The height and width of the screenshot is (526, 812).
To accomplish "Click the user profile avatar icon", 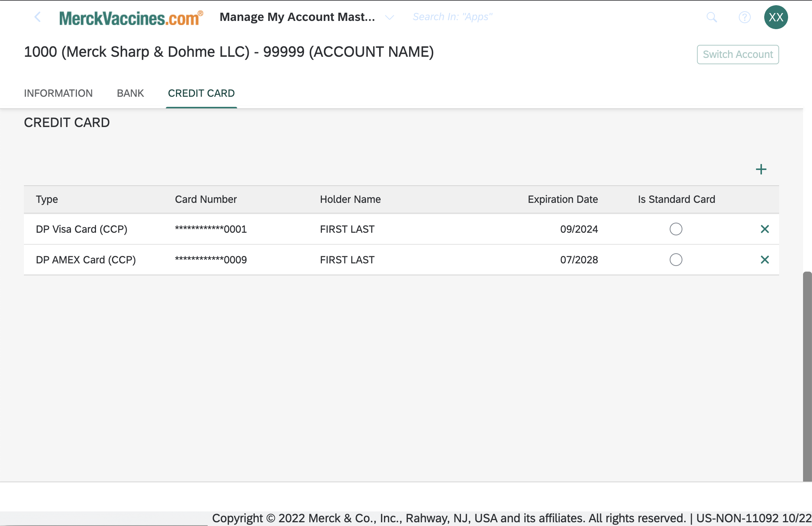I will [x=776, y=16].
